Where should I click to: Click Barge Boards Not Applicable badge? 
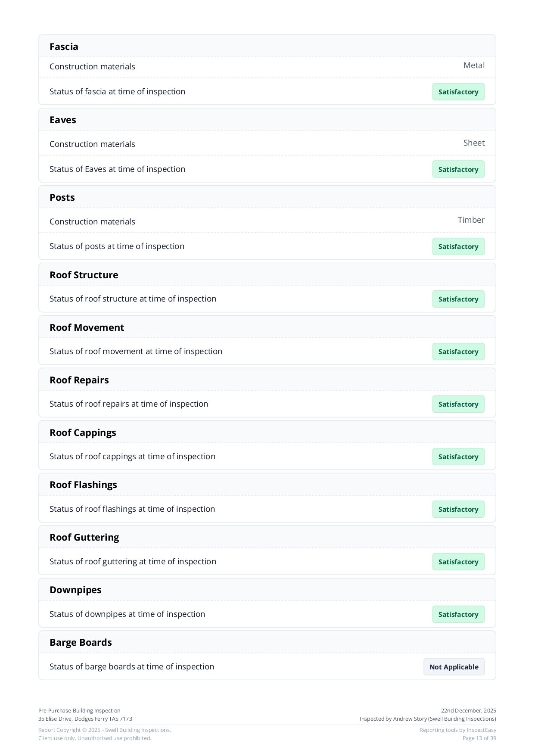coord(454,667)
